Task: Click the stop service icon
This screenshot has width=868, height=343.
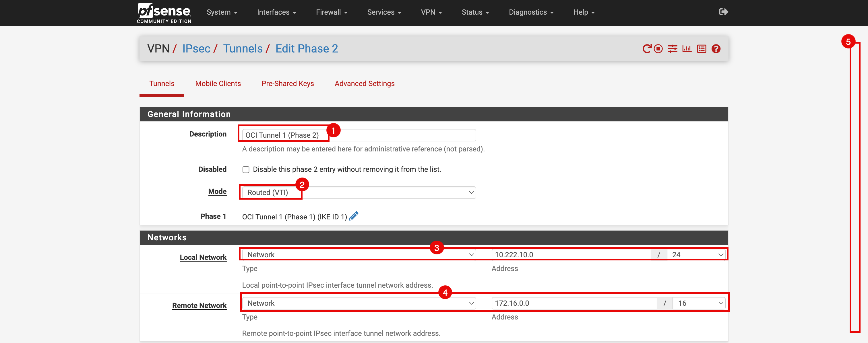Action: pos(658,49)
